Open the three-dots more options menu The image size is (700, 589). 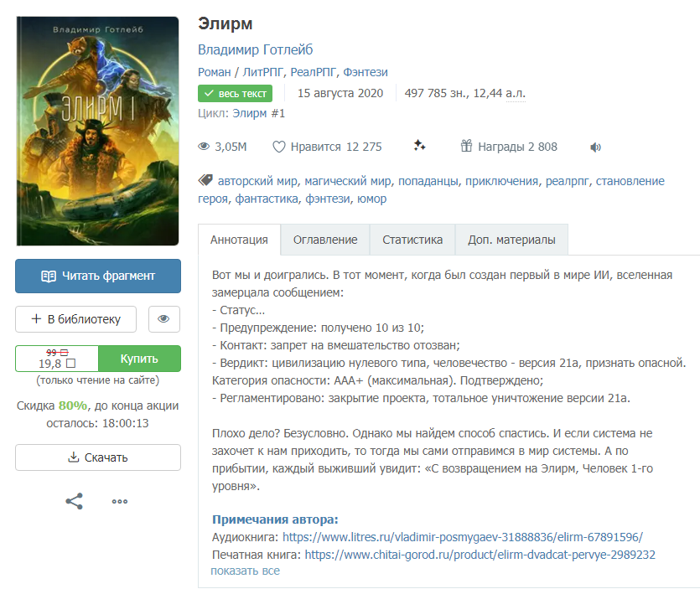pyautogui.click(x=120, y=502)
